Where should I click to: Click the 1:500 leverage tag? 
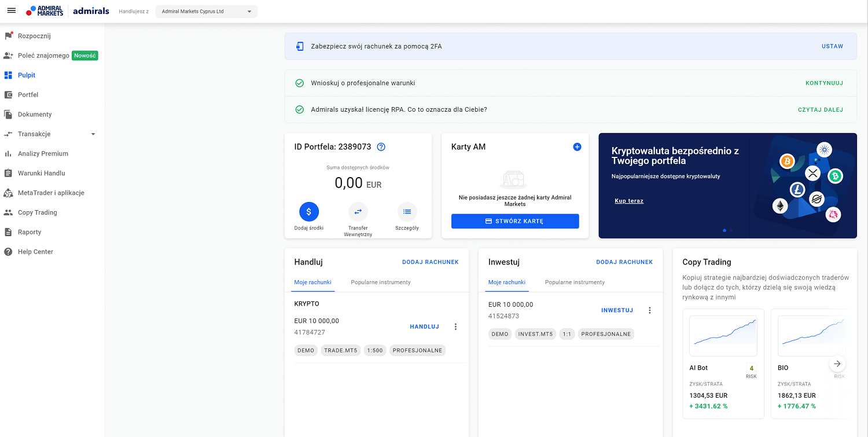click(375, 351)
